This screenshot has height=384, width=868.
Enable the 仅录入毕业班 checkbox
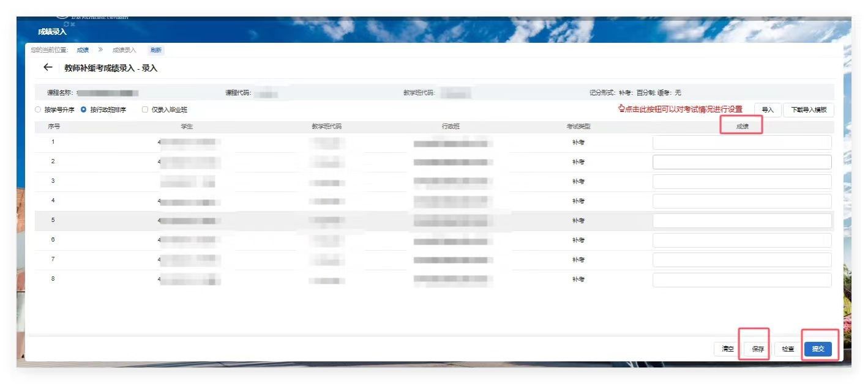coord(145,110)
